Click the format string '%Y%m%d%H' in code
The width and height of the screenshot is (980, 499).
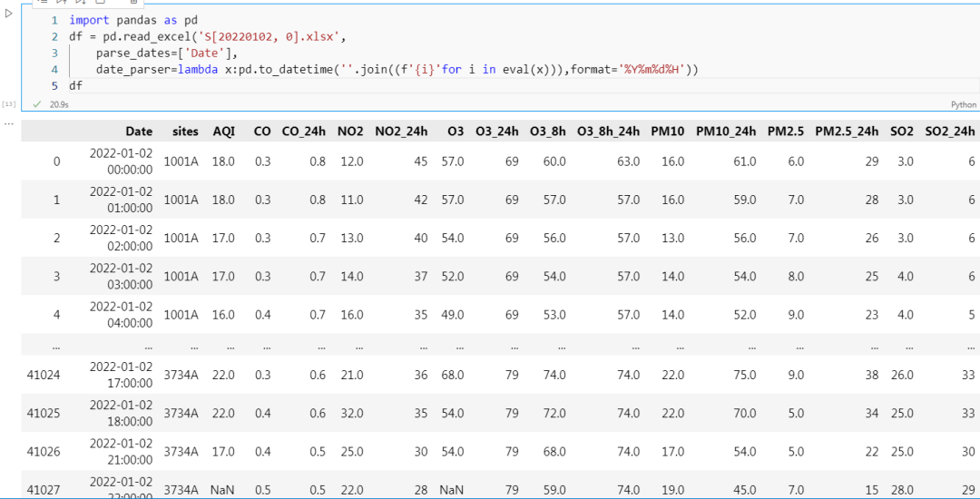(x=652, y=69)
